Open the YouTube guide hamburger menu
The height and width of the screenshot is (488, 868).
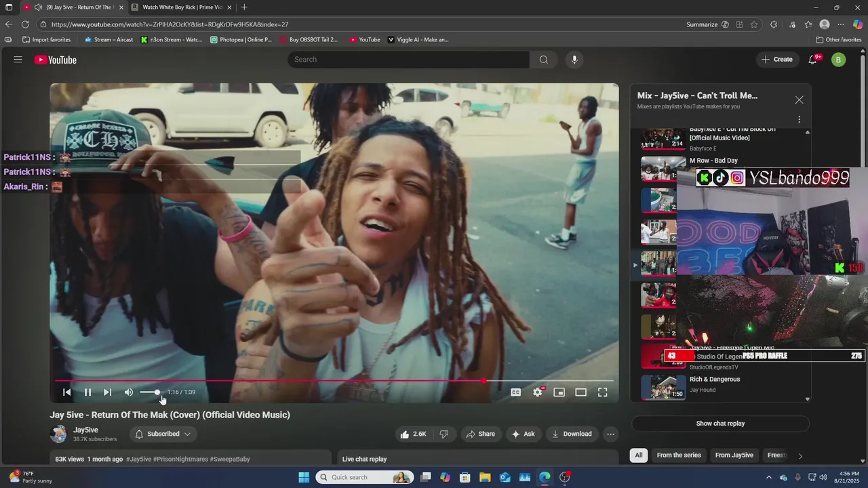point(18,60)
